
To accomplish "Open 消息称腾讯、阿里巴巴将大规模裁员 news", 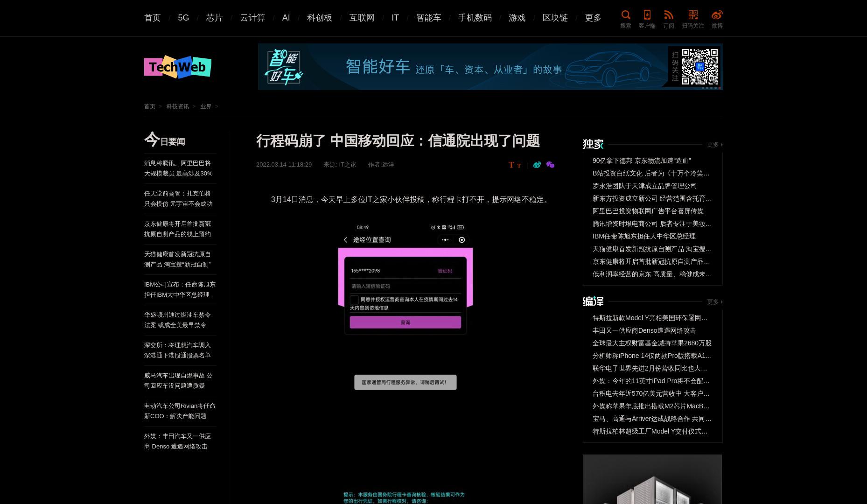I will coord(178,168).
